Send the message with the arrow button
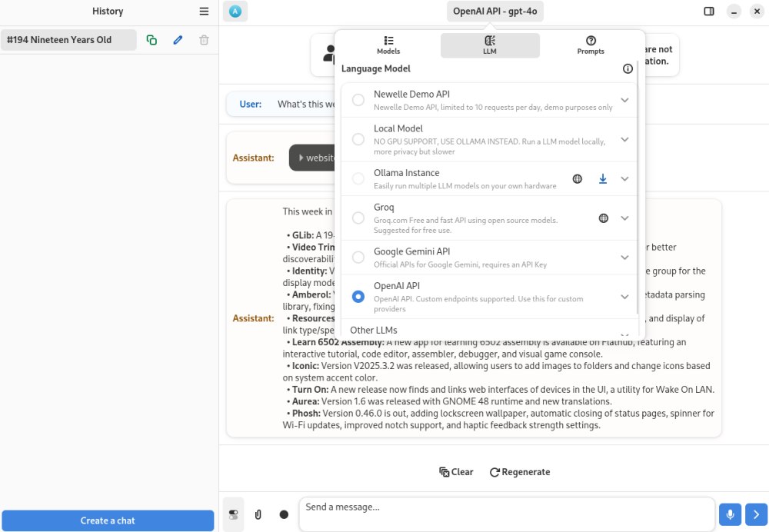Image resolution: width=769 pixels, height=532 pixels. click(756, 514)
